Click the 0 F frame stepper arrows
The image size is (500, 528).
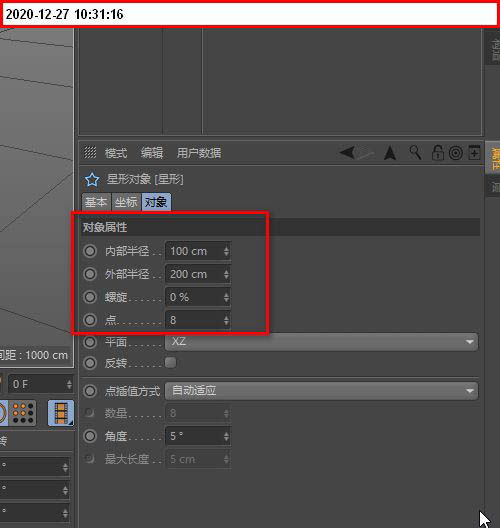pyautogui.click(x=69, y=384)
